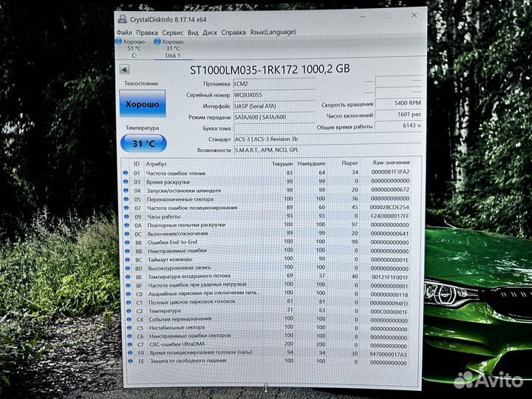532x399 pixels.
Task: Click the serial number field WQ93K0S5
Action: [274, 95]
